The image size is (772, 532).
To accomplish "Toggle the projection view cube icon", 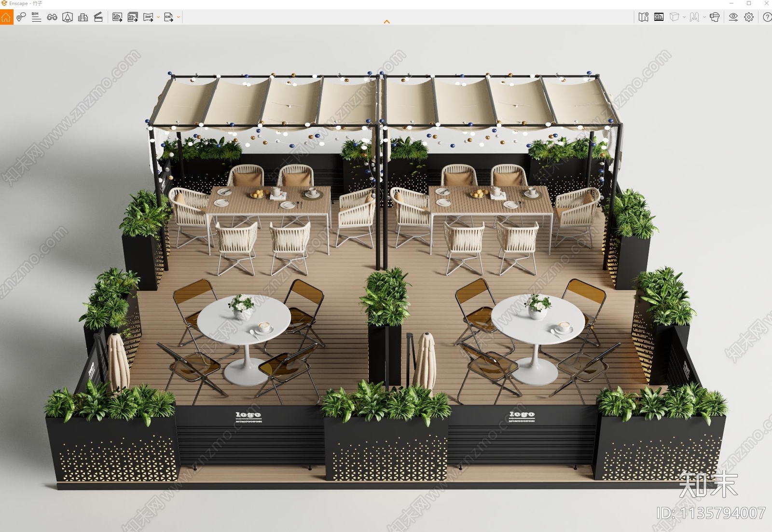I will coord(674,17).
